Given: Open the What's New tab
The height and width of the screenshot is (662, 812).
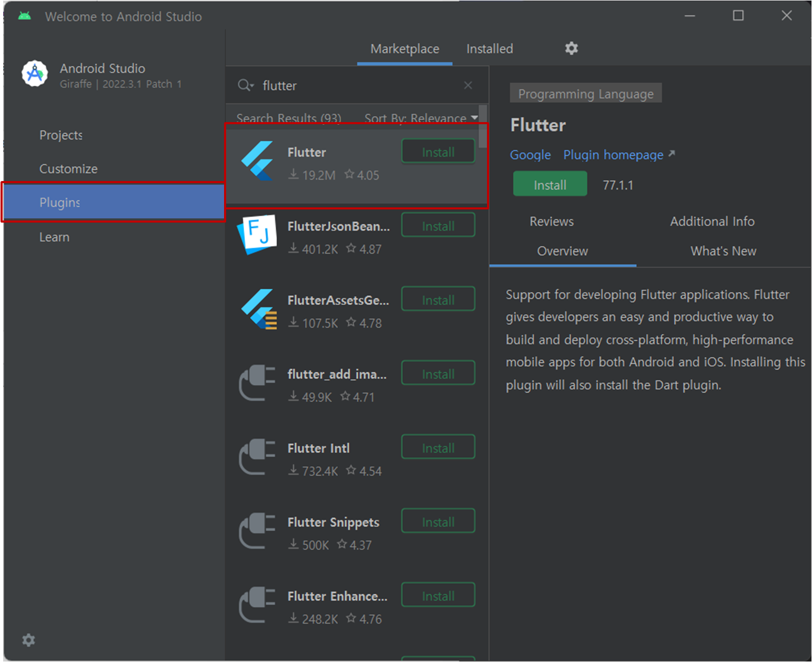Looking at the screenshot, I should pyautogui.click(x=723, y=251).
